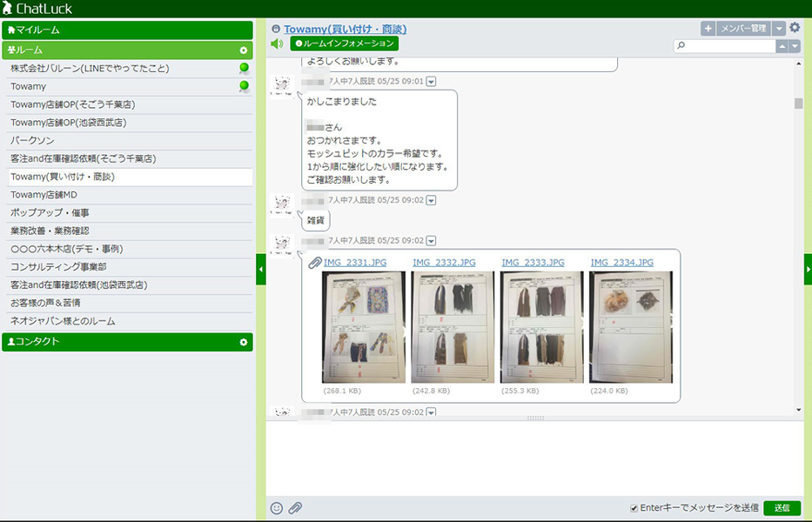Click the paperclip attach file icon below message box
Viewport: 812px width, 522px height.
[x=295, y=508]
